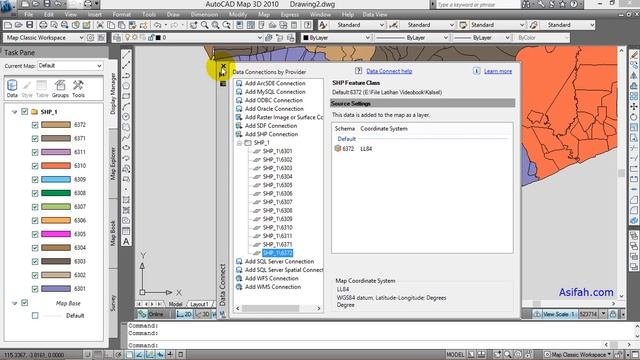Open the Map menu

pyautogui.click(x=264, y=14)
